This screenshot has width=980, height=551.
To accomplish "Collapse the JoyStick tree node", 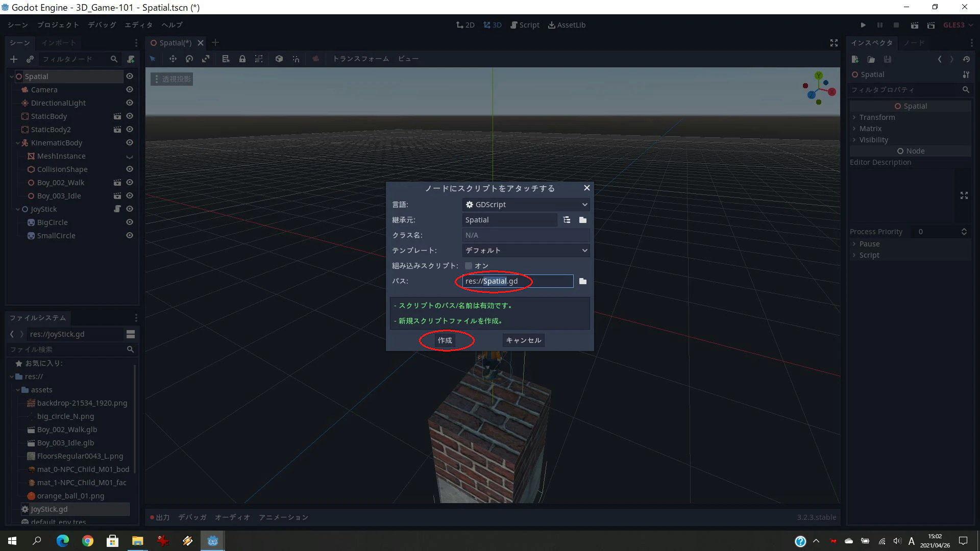I will 18,209.
